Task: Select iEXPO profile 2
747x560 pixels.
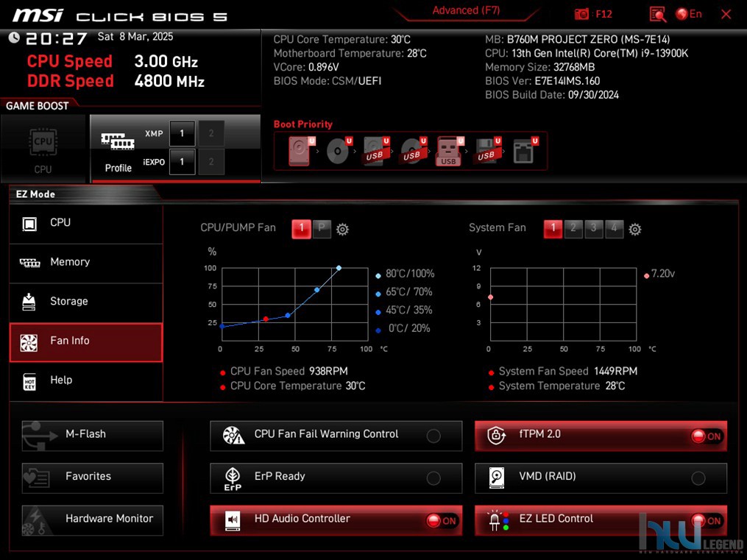Action: (x=211, y=161)
